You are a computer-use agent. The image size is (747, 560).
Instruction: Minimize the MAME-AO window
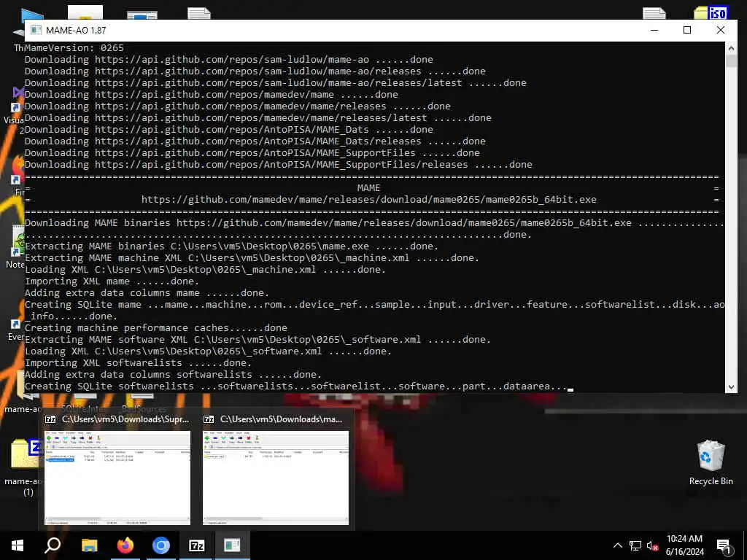pos(654,30)
